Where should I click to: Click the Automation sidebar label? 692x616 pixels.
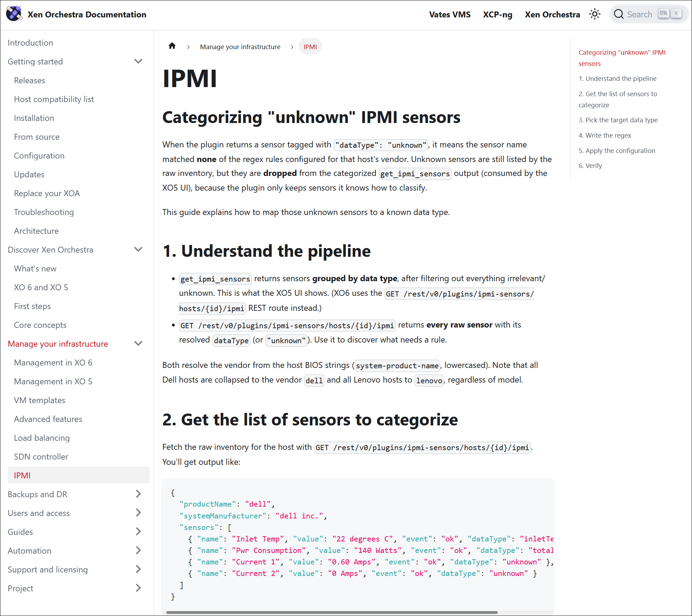(30, 551)
